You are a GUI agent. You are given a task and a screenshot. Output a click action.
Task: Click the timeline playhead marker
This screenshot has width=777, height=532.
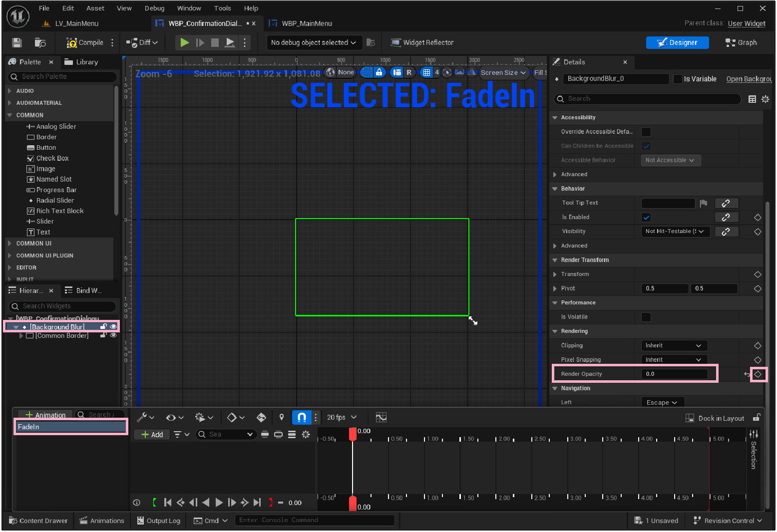click(x=353, y=434)
